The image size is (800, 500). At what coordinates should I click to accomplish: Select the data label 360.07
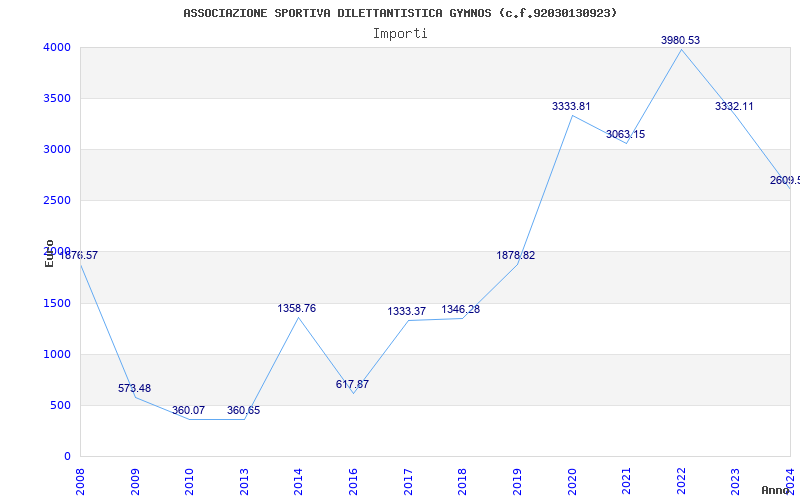188,411
